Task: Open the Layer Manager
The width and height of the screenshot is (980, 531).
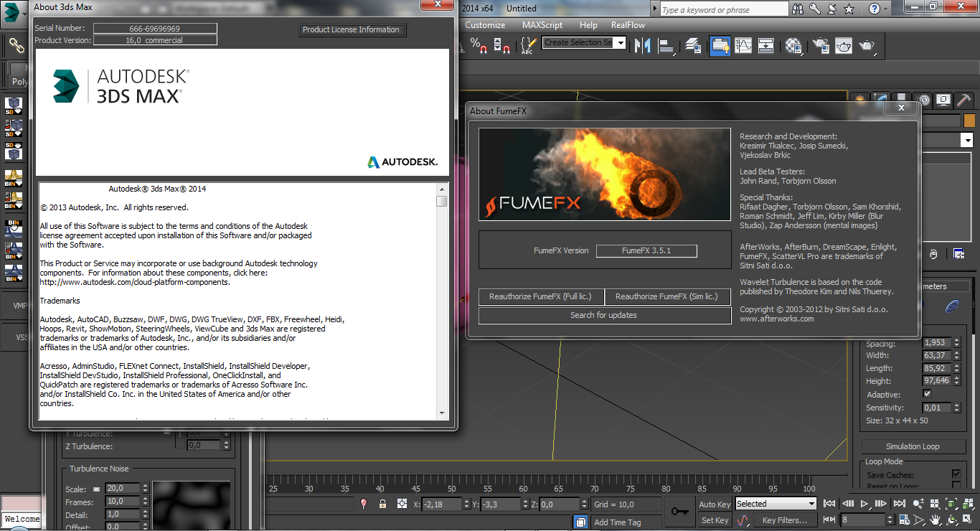Action: pyautogui.click(x=693, y=45)
